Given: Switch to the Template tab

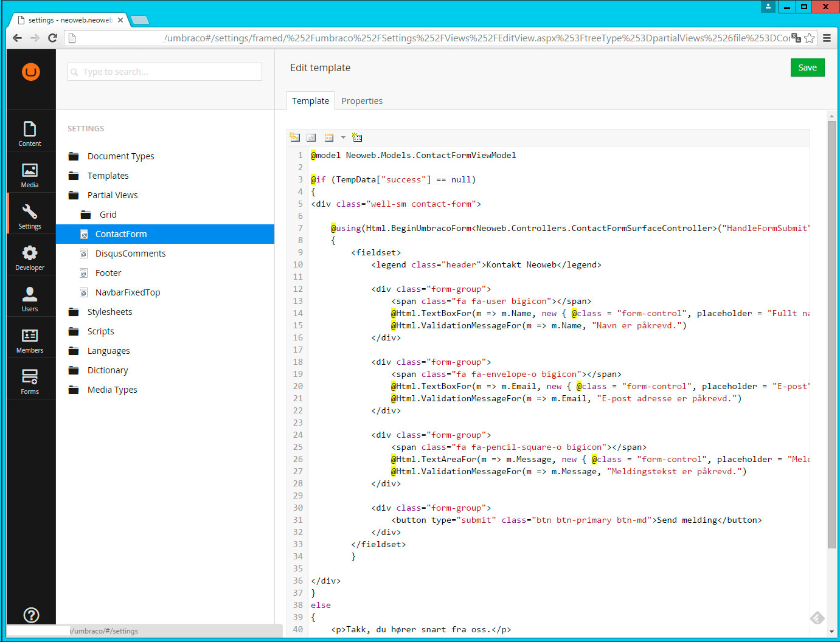Looking at the screenshot, I should (x=310, y=101).
